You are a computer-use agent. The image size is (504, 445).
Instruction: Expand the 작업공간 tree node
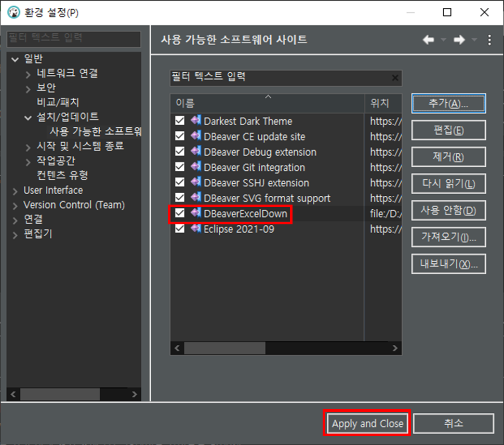28,161
